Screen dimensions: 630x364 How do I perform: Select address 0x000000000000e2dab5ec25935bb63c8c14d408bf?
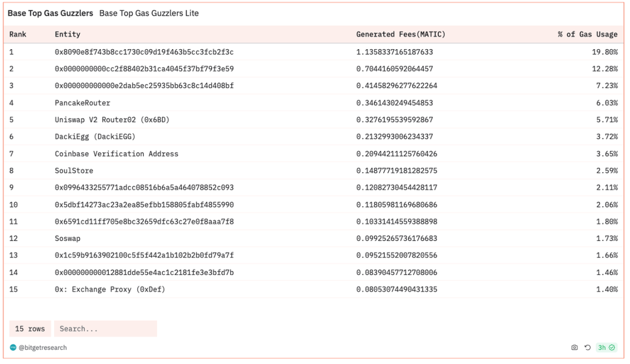144,86
